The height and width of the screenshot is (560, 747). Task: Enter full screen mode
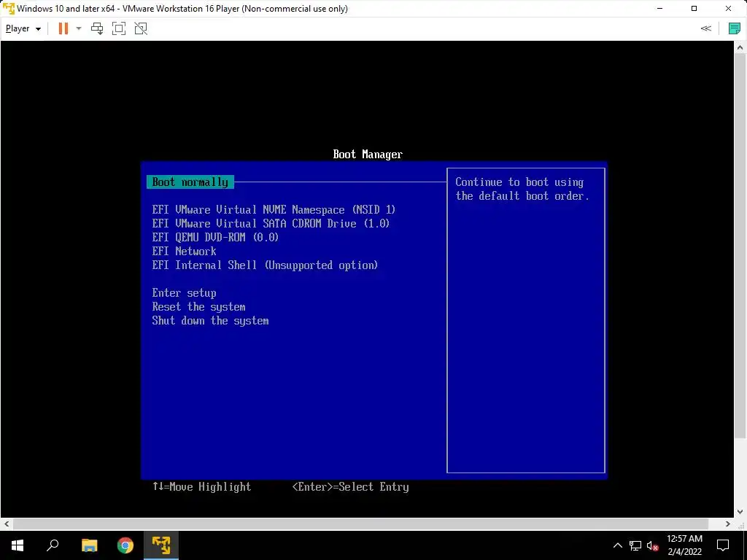pos(119,28)
